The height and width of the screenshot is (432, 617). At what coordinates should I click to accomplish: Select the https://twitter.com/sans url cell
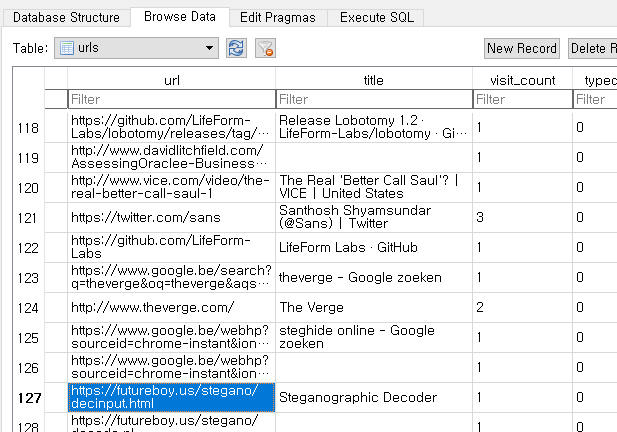tap(172, 218)
